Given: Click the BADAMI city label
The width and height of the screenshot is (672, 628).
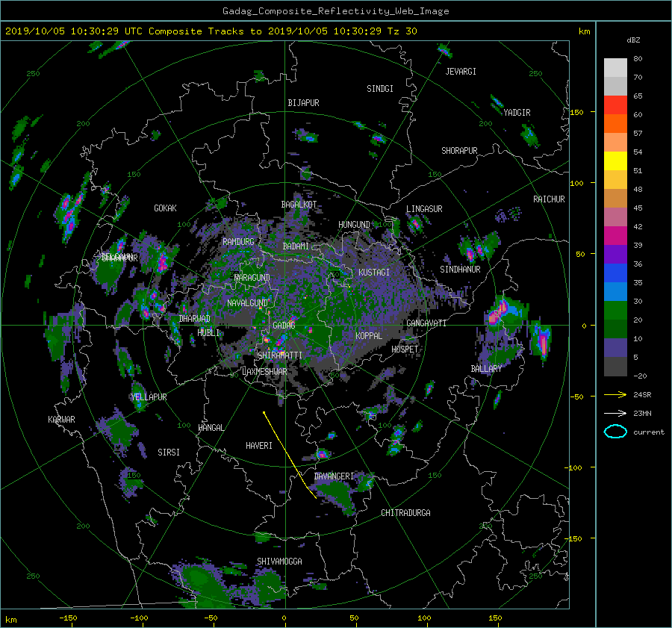Looking at the screenshot, I should point(296,246).
